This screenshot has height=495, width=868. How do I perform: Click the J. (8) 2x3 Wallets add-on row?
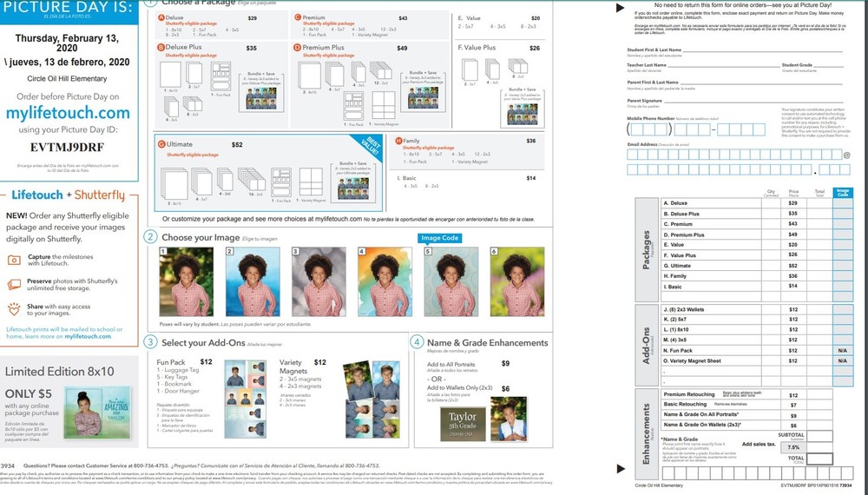(757, 309)
